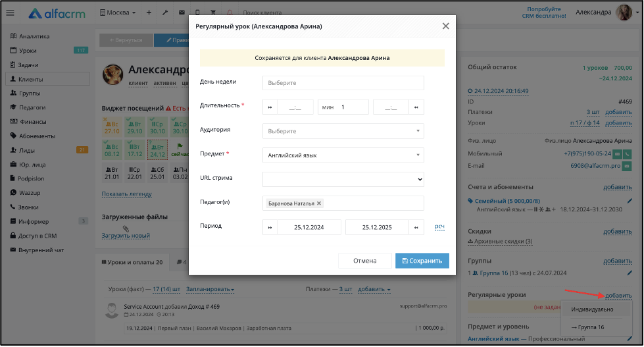This screenshot has height=347, width=644.
Task: Open the wrench settings icon
Action: [165, 13]
